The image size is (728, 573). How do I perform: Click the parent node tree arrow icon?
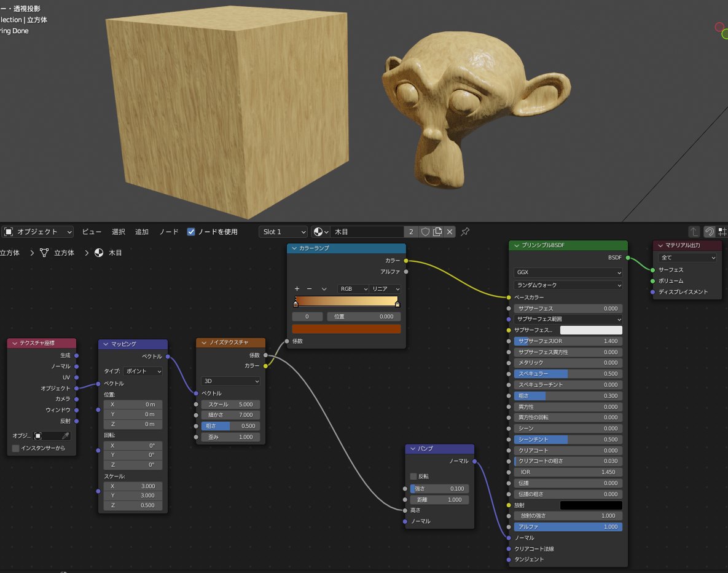(x=694, y=231)
